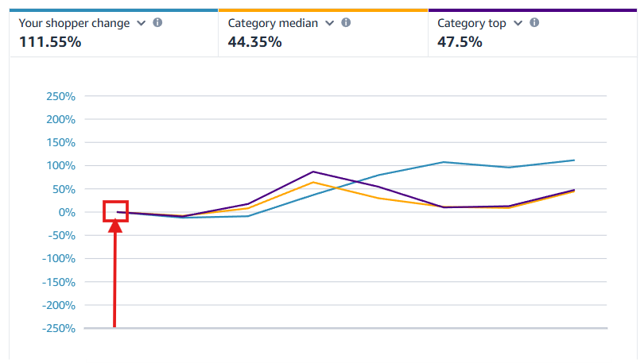
Task: Open the Category median dropdown chevron
Action: pos(330,23)
